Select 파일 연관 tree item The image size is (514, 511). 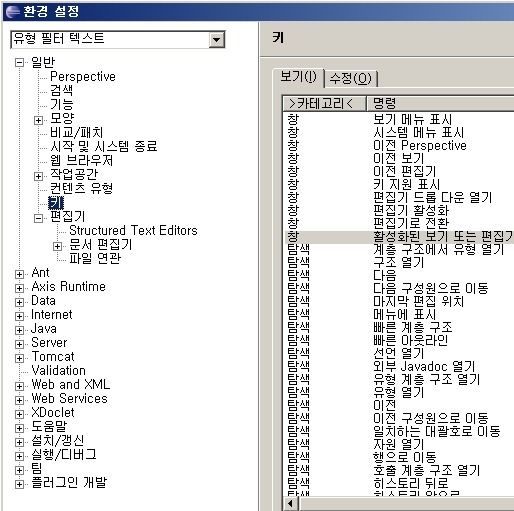point(95,258)
